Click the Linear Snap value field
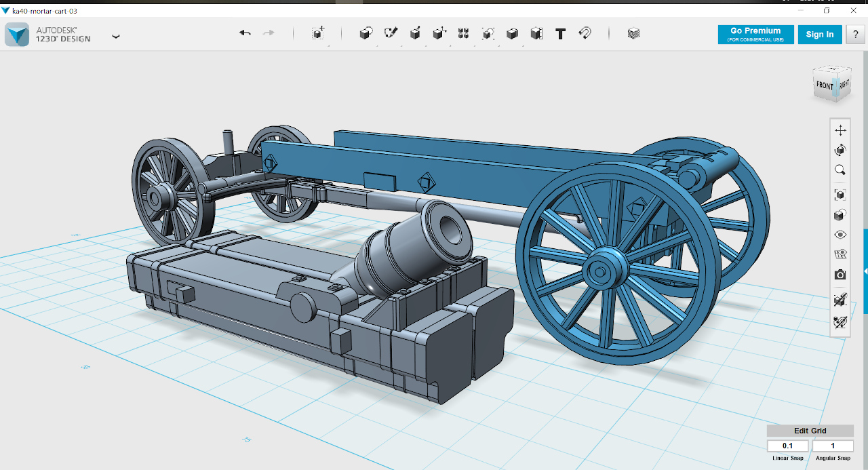The width and height of the screenshot is (868, 470). 788,446
